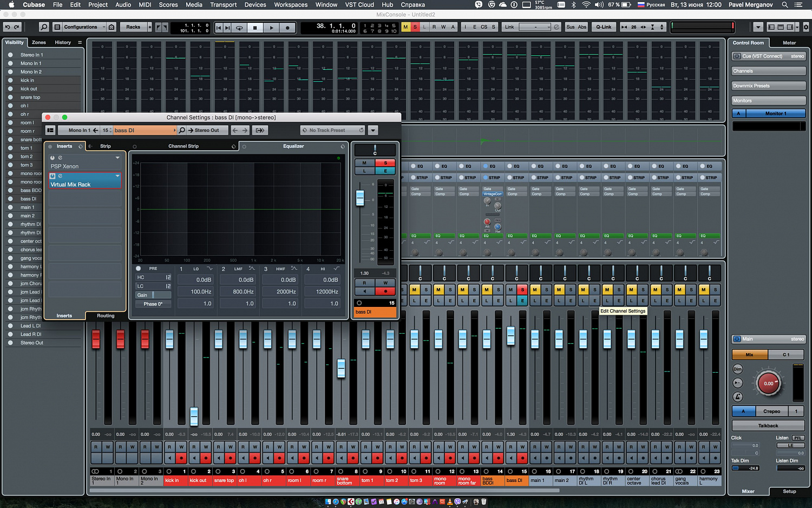
Task: Toggle the Dim button in the Control Room
Action: [x=737, y=369]
